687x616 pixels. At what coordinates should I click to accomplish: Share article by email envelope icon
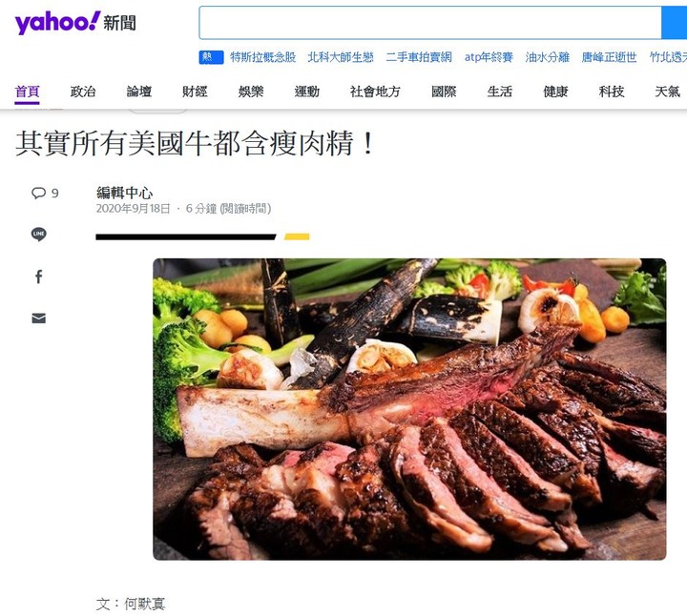pyautogui.click(x=38, y=318)
